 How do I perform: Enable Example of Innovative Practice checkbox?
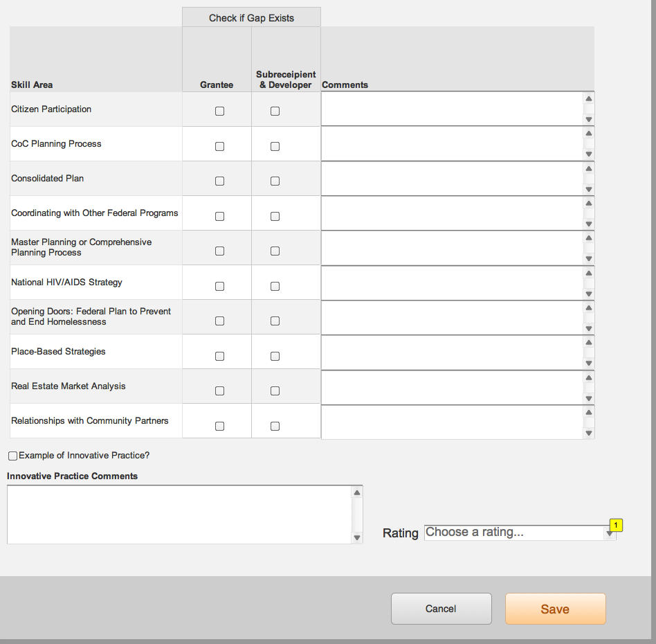[x=12, y=456]
